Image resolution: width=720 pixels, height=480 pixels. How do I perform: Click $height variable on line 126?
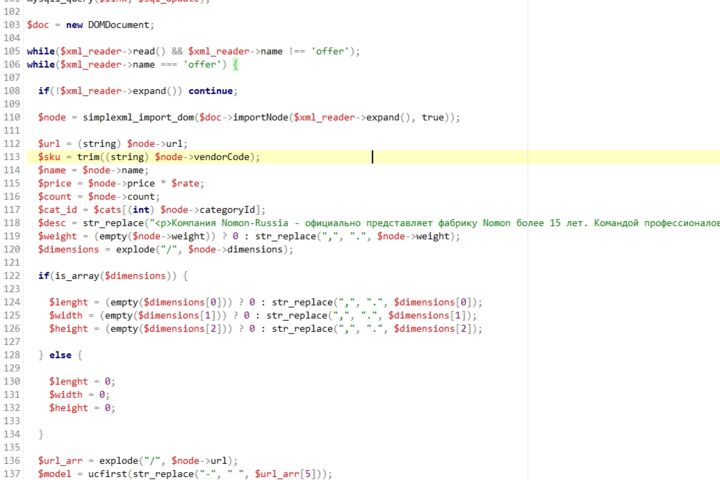(68, 329)
